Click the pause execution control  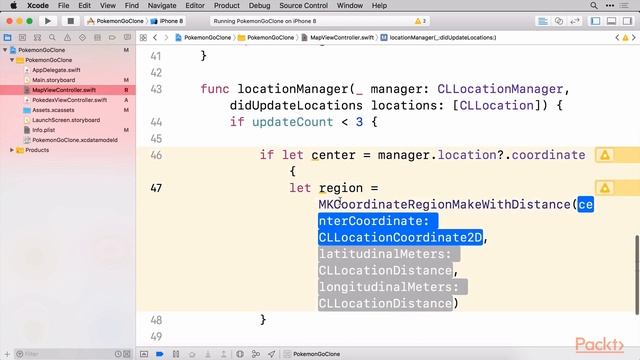coord(176,354)
